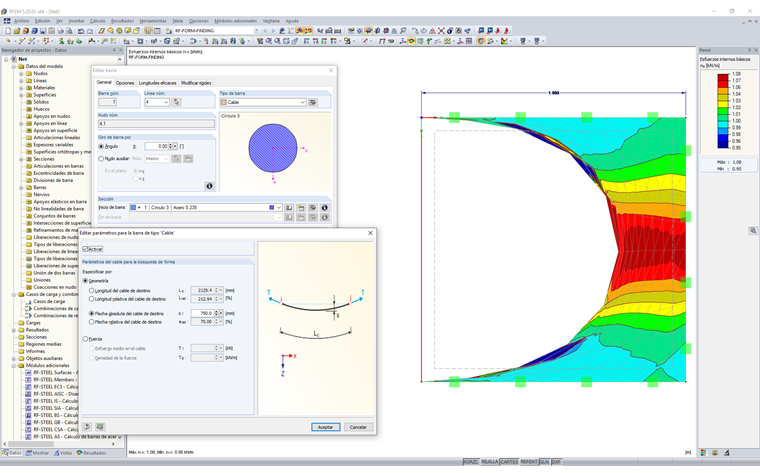Screen dimensions: 760x473
Task: Switch navigator to the Vistas tab
Action: coord(63,453)
